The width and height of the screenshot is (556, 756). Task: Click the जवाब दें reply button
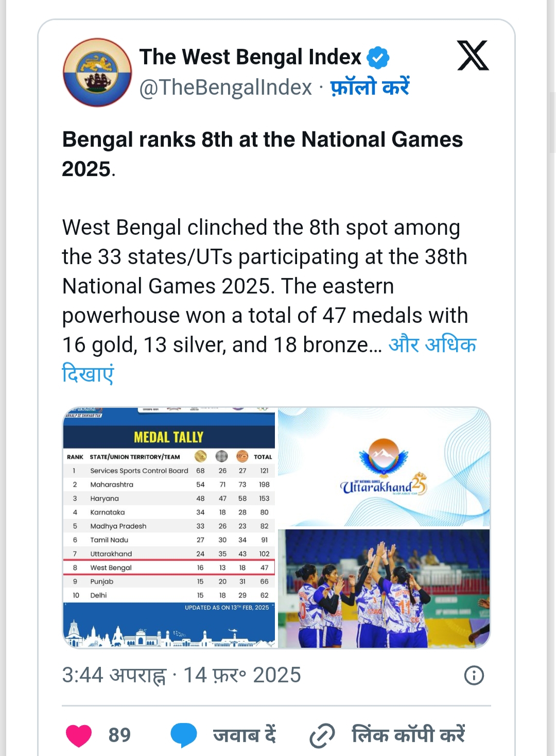click(x=245, y=735)
